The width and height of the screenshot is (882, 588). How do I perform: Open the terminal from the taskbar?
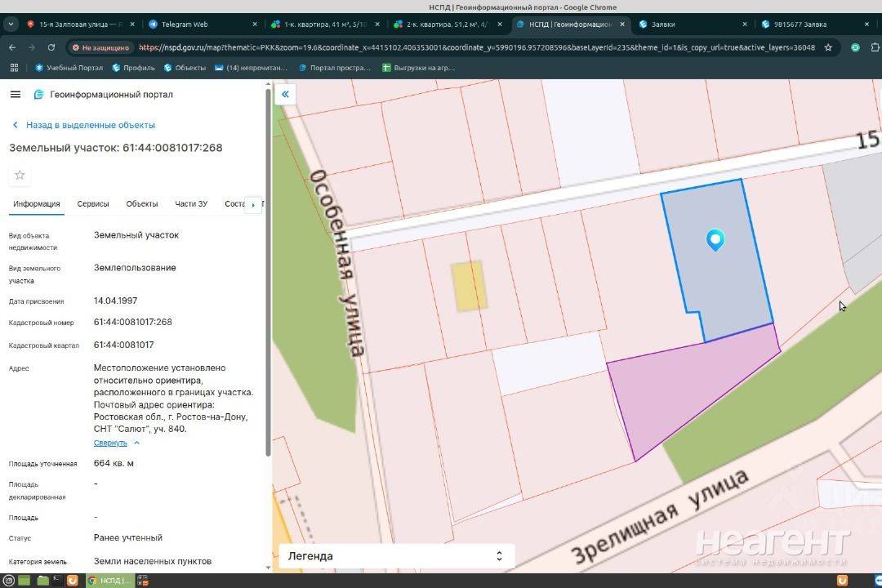tap(57, 581)
